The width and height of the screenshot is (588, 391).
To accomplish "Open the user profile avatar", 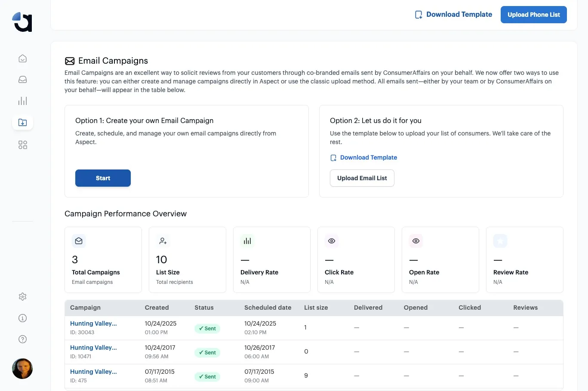I will pyautogui.click(x=22, y=369).
